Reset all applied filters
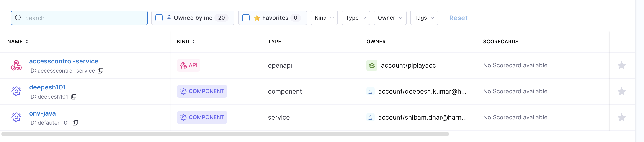Viewport: 644px width, 142px height. [x=458, y=18]
